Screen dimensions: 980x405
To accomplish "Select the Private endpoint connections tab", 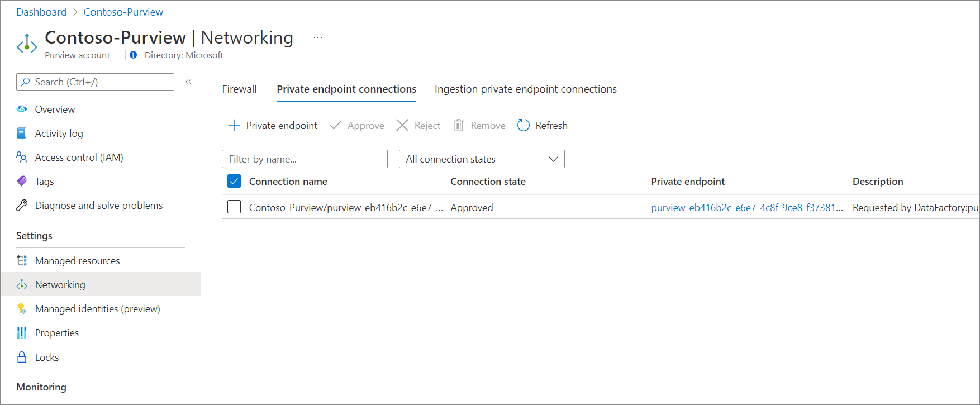I will [346, 89].
